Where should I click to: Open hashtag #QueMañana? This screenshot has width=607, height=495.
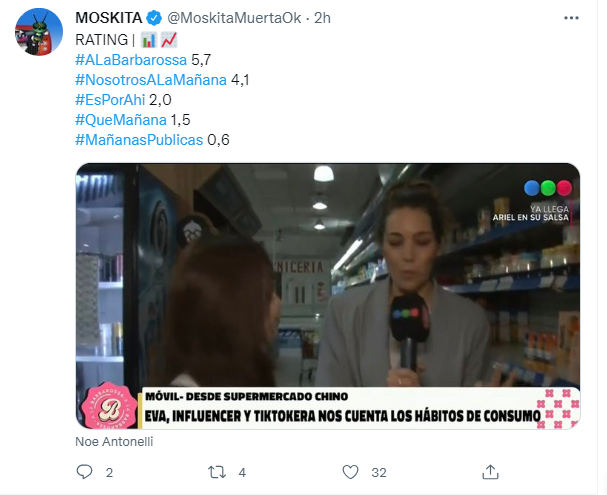[x=121, y=120]
